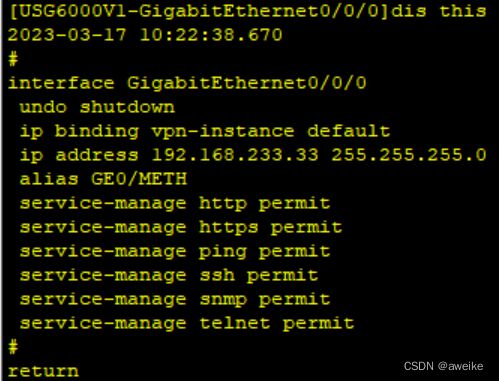Click the dis this command text
Screen dimensions: 499x381
click(439, 11)
